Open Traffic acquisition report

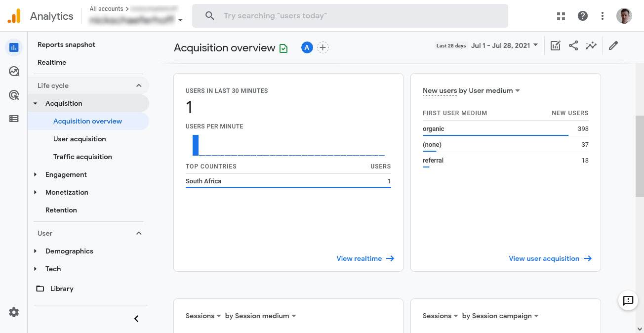tap(82, 157)
